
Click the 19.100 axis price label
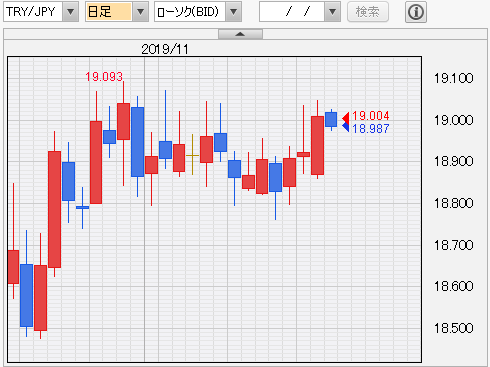(x=453, y=78)
